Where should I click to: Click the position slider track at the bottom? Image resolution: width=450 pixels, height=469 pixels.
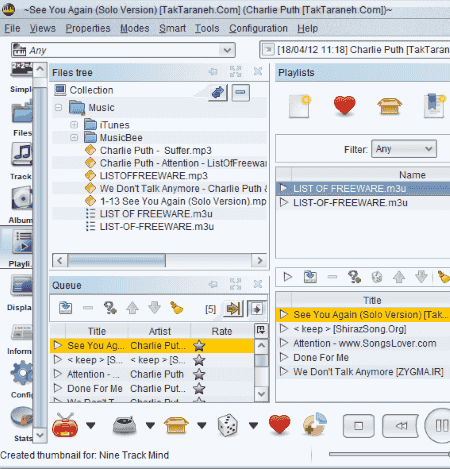389,454
